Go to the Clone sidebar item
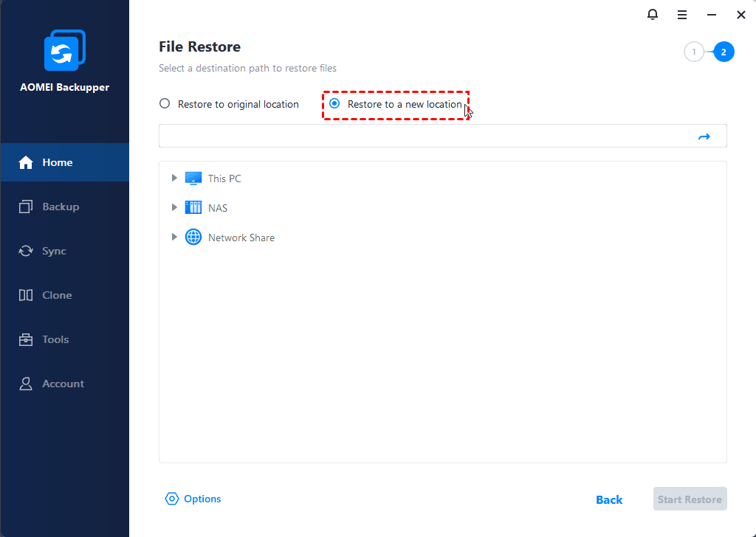 click(57, 295)
